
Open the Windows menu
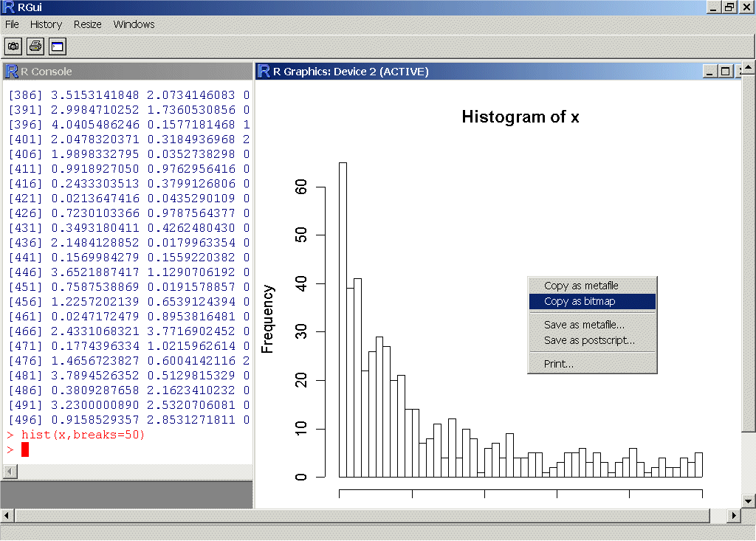click(134, 24)
